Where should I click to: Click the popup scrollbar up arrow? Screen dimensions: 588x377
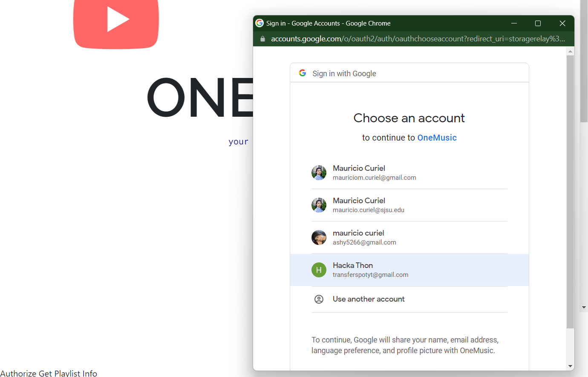point(570,51)
